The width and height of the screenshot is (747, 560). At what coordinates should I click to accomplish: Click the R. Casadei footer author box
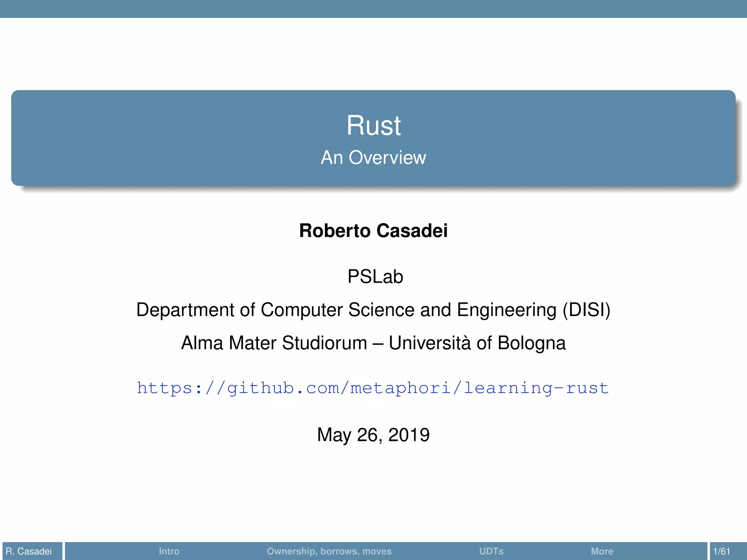(x=29, y=551)
